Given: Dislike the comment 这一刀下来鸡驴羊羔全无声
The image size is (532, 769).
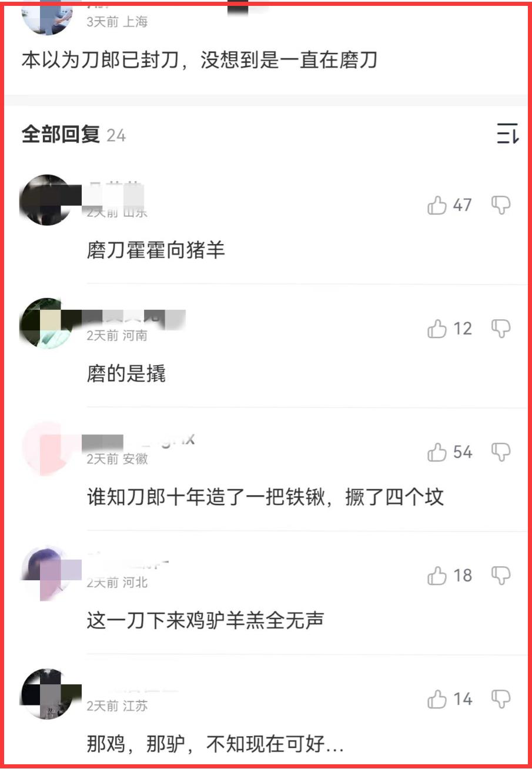Looking at the screenshot, I should [500, 576].
